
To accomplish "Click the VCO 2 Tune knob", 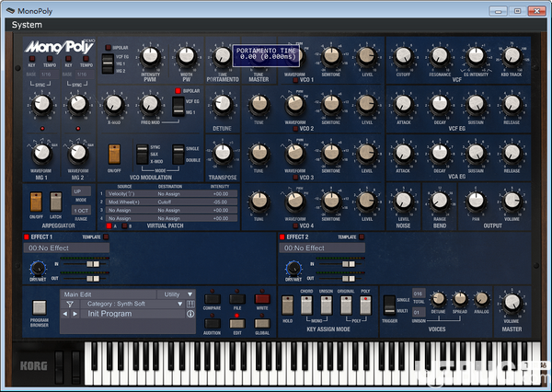I will (259, 104).
